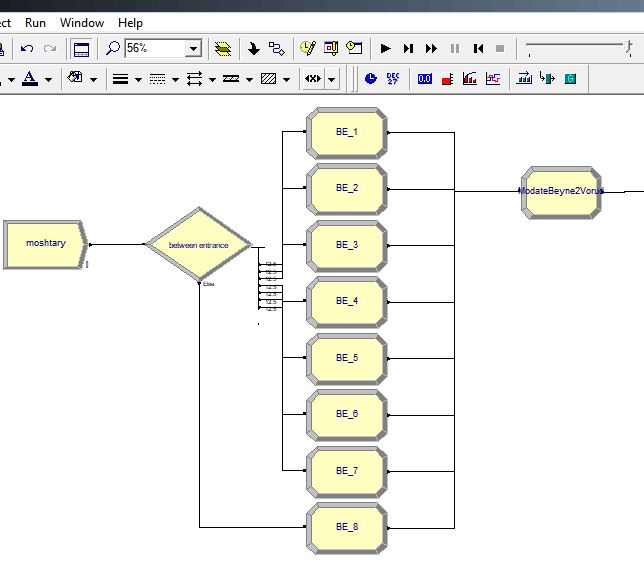This screenshot has height=566, width=644.
Task: Select the BE_7 module
Action: click(347, 472)
